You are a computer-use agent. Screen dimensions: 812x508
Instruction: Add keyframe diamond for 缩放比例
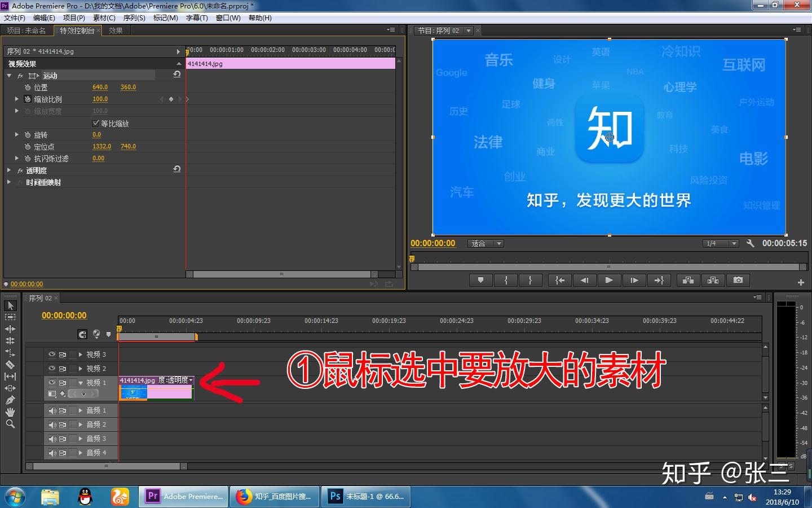(x=171, y=99)
